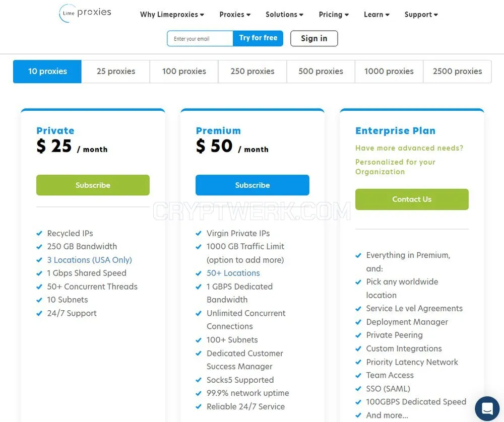This screenshot has width=504, height=422.
Task: Expand the Why Limeproxies menu
Action: 172,15
